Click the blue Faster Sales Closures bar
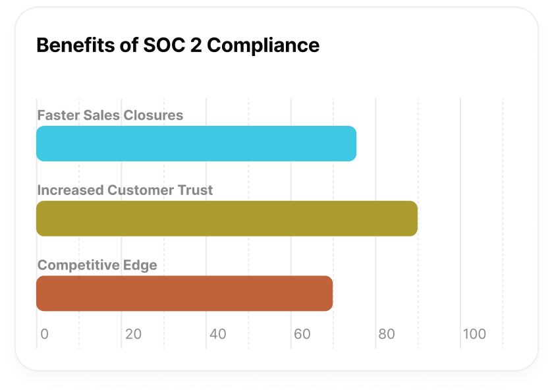552x392 pixels. click(x=196, y=144)
